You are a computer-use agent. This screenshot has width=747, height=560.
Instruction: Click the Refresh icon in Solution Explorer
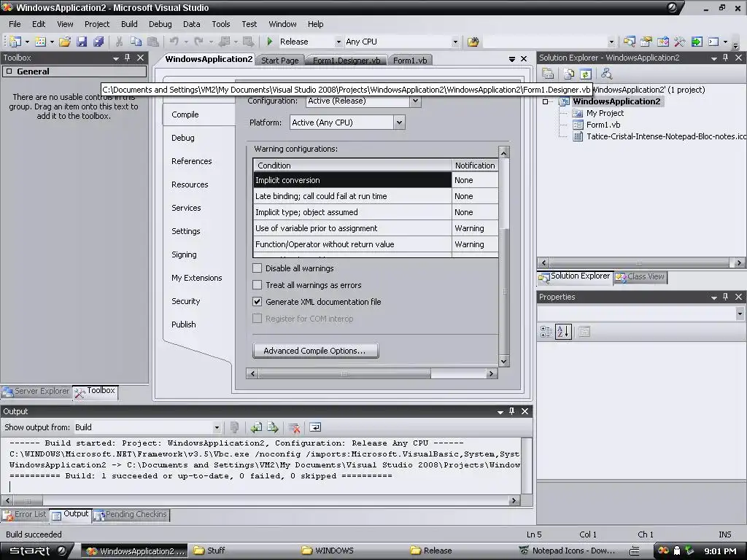pyautogui.click(x=586, y=74)
